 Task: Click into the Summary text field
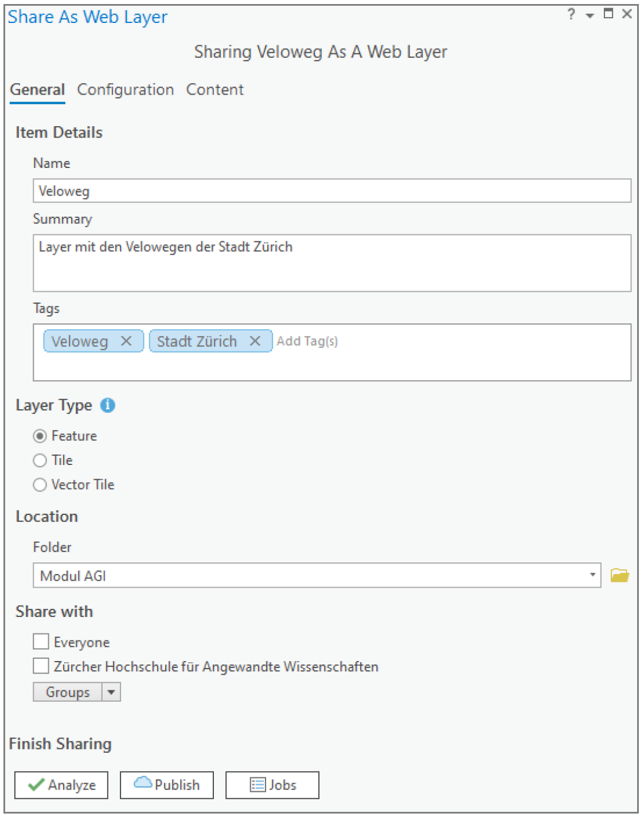coord(331,263)
